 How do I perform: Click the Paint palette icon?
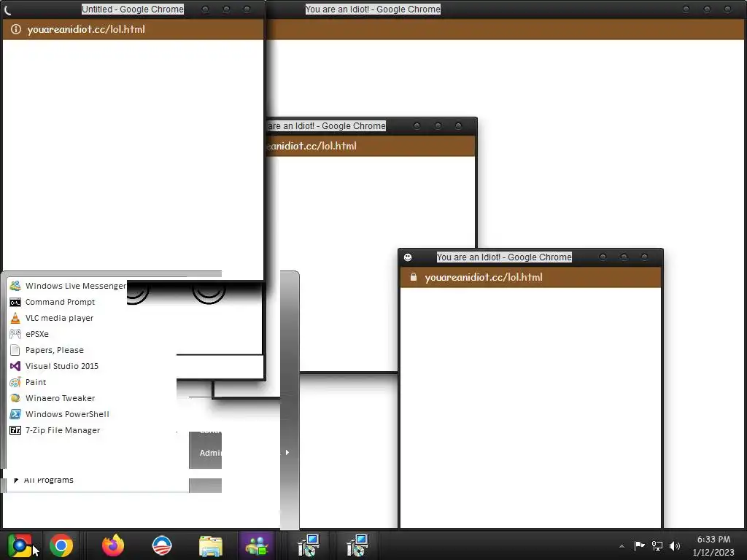point(15,382)
